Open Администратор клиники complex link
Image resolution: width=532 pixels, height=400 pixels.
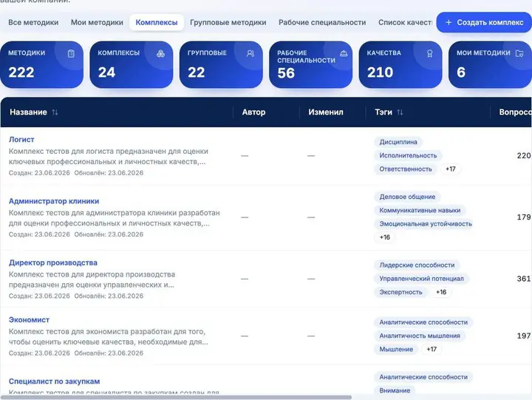click(54, 201)
